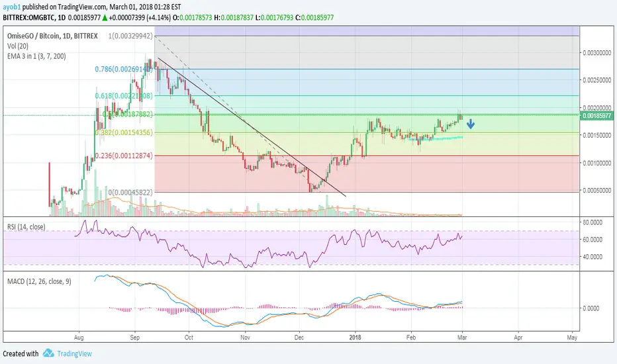Image resolution: width=617 pixels, height=364 pixels.
Task: Click the 60.0000 RSI axis label
Action: click(593, 240)
